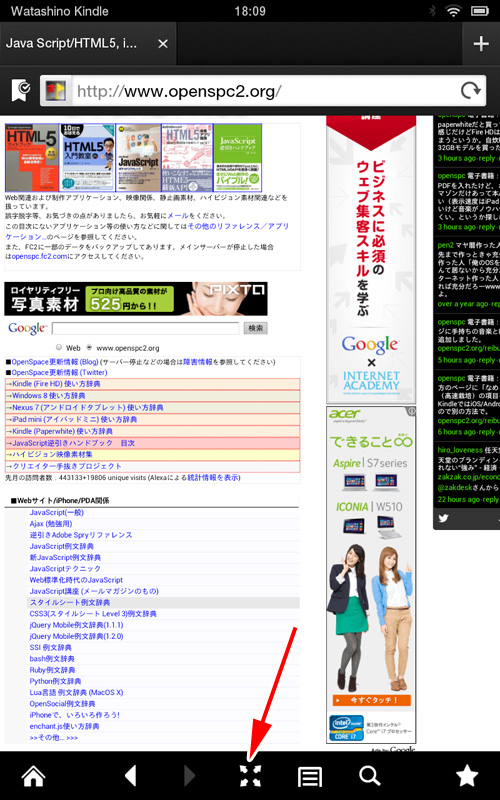The height and width of the screenshot is (800, 500).
Task: Reload the page with the refresh icon
Action: [x=470, y=91]
